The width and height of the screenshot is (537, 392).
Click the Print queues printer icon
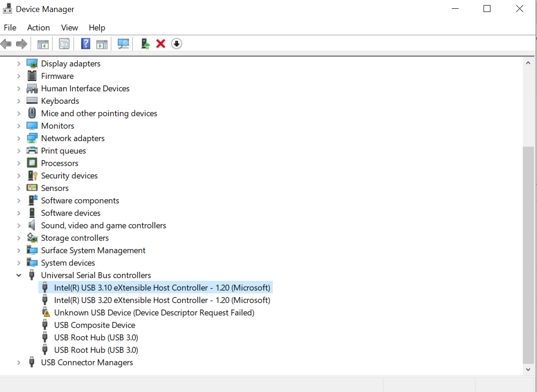(32, 150)
